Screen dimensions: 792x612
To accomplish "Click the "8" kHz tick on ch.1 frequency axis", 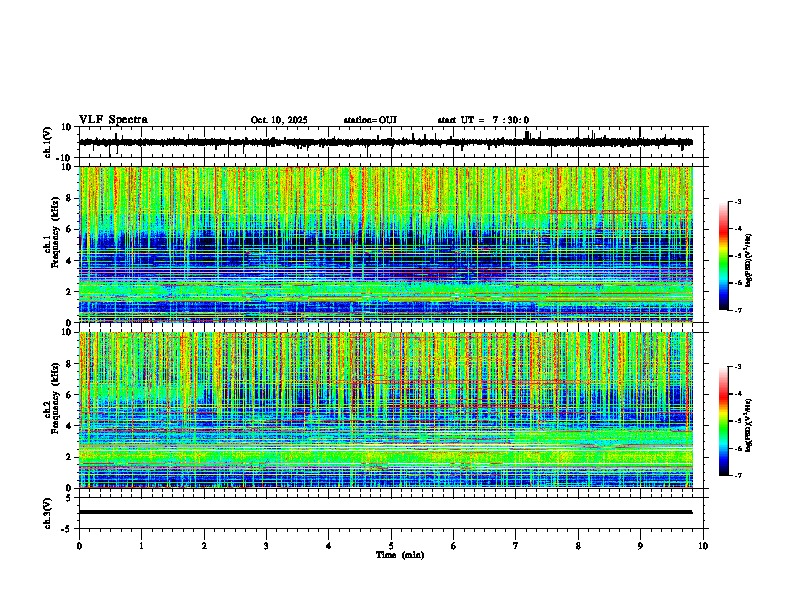I will tap(69, 198).
